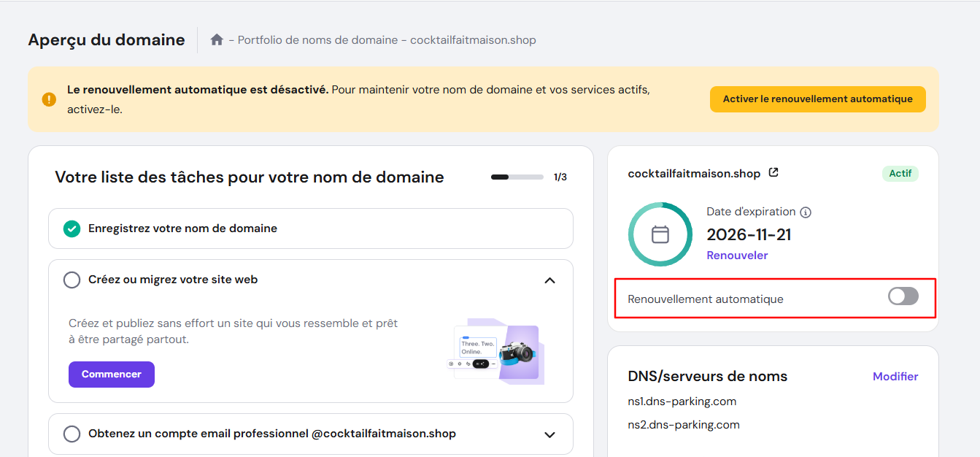Open Modifier in the DNS/serveurs de noms panel
980x457 pixels.
click(x=895, y=376)
